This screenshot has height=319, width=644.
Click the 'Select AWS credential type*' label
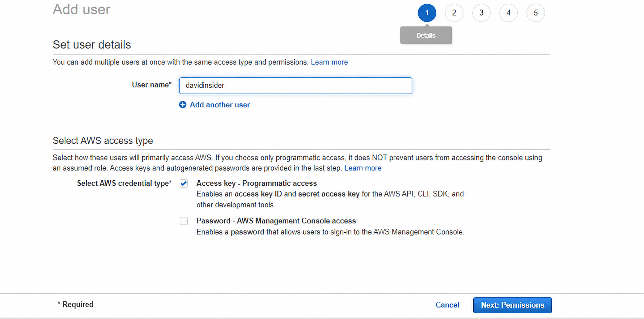pyautogui.click(x=124, y=184)
